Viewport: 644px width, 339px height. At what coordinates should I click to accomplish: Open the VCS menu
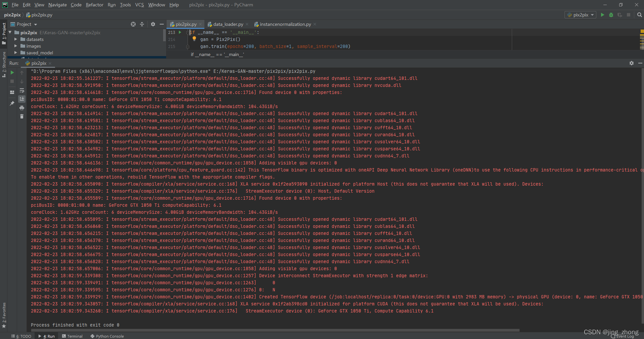[x=139, y=5]
